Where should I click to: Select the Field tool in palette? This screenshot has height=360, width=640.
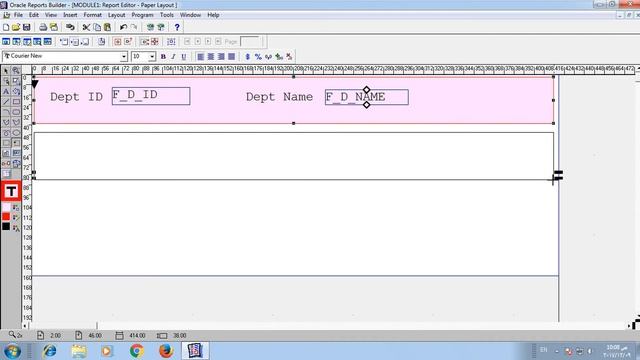point(16,153)
